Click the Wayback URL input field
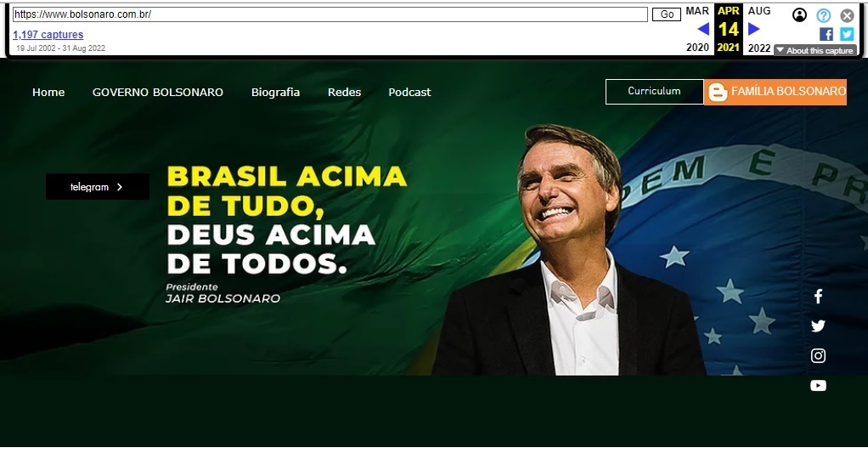The width and height of the screenshot is (868, 459). 330,14
